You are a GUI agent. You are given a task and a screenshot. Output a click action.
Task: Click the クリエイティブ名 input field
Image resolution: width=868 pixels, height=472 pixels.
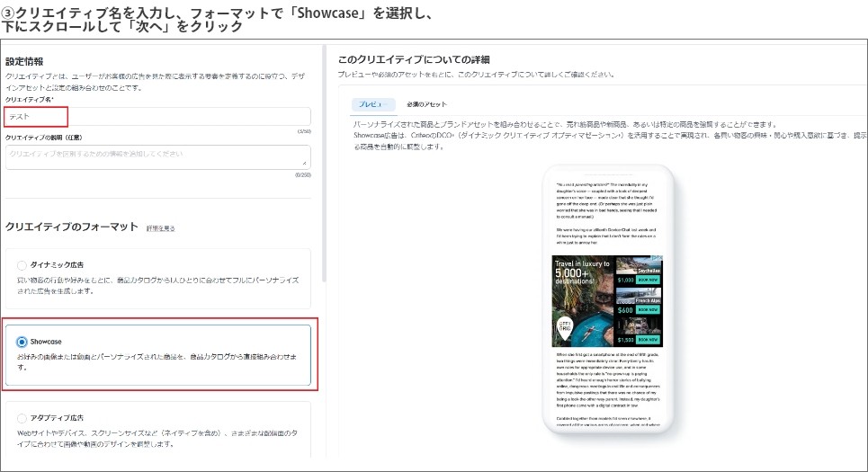coord(157,117)
